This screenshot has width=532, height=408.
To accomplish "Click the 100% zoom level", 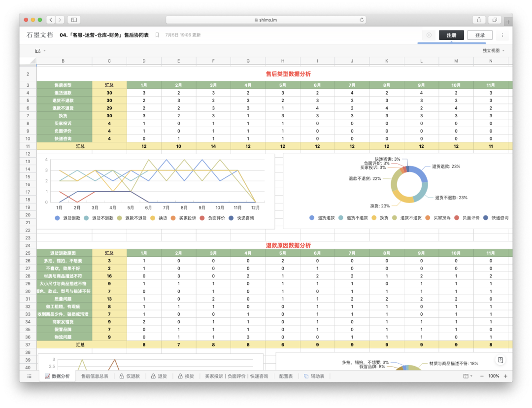I will (494, 376).
